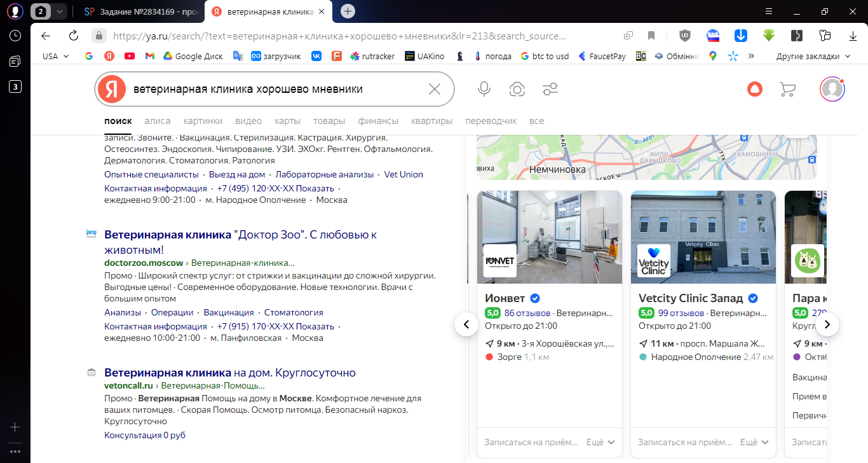Open browser history clock icon in sidebar
868x463 pixels.
[x=15, y=36]
